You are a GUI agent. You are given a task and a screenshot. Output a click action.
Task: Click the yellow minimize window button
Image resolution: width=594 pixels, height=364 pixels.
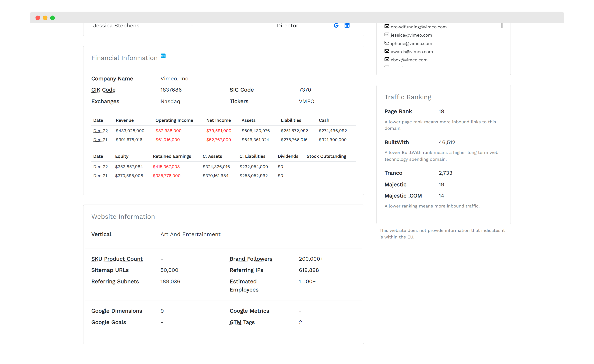(x=45, y=18)
